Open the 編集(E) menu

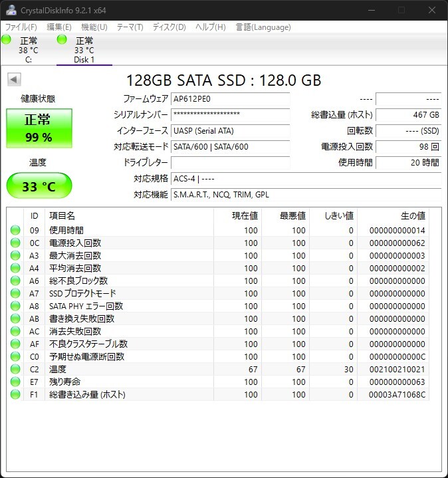pos(59,27)
